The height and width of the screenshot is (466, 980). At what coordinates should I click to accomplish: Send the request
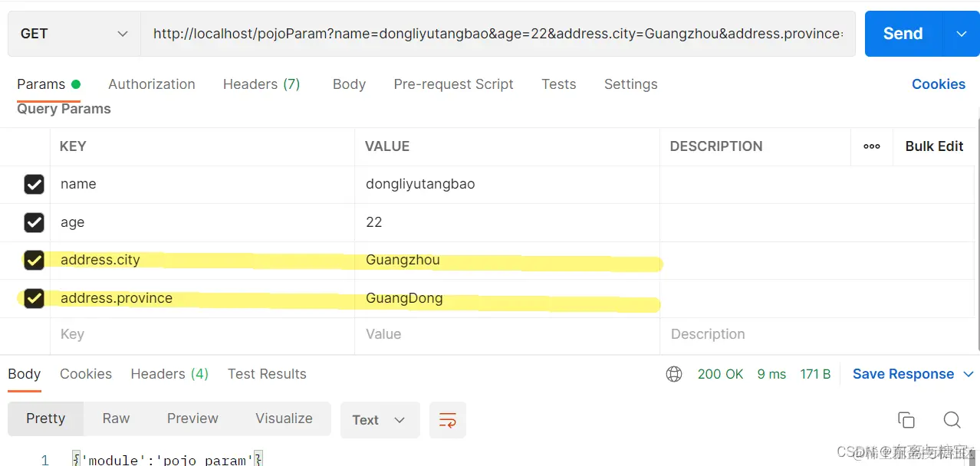point(903,34)
